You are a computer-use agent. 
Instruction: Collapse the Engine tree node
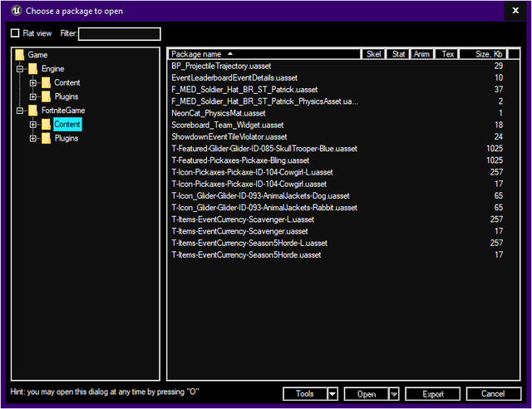pos(20,69)
